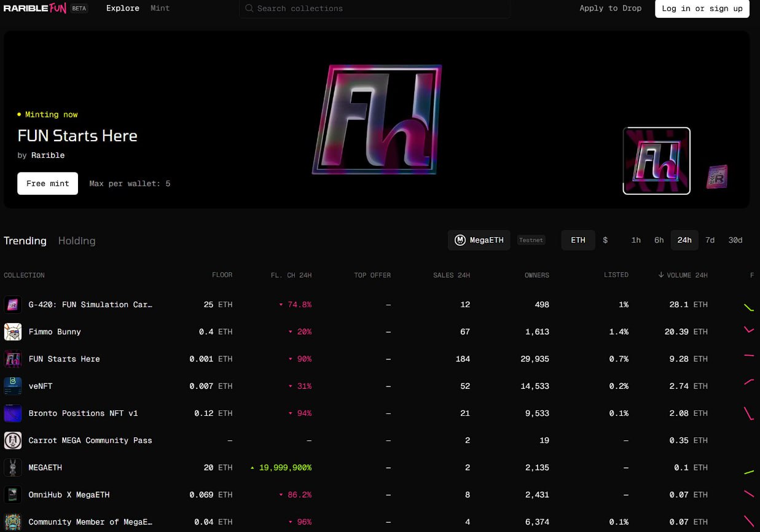Select the small second carousel thumbnail
760x532 pixels.
(717, 177)
